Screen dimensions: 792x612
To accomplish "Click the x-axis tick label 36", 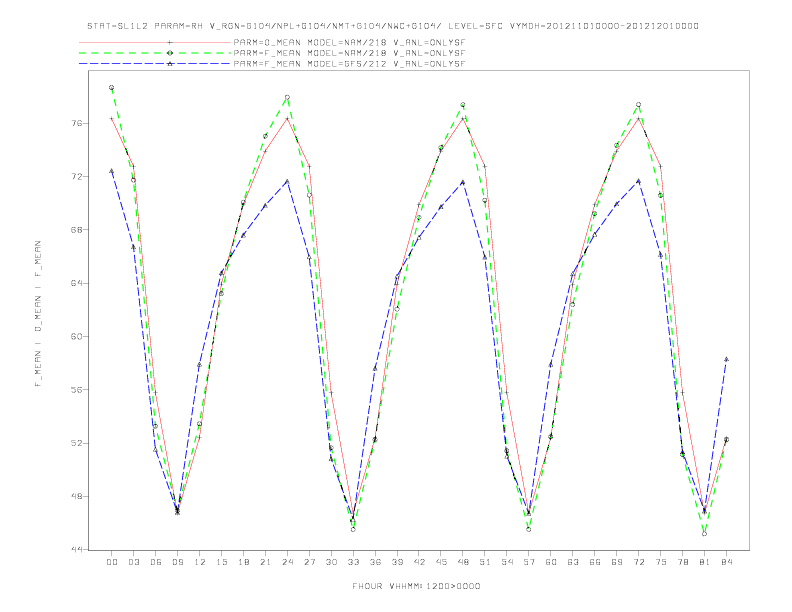I will coord(375,562).
